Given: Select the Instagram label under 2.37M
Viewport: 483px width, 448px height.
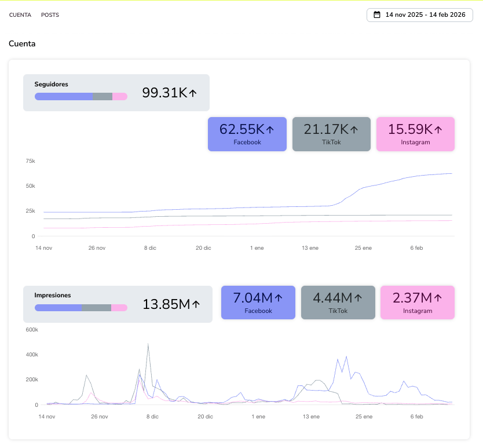Looking at the screenshot, I should 418,311.
